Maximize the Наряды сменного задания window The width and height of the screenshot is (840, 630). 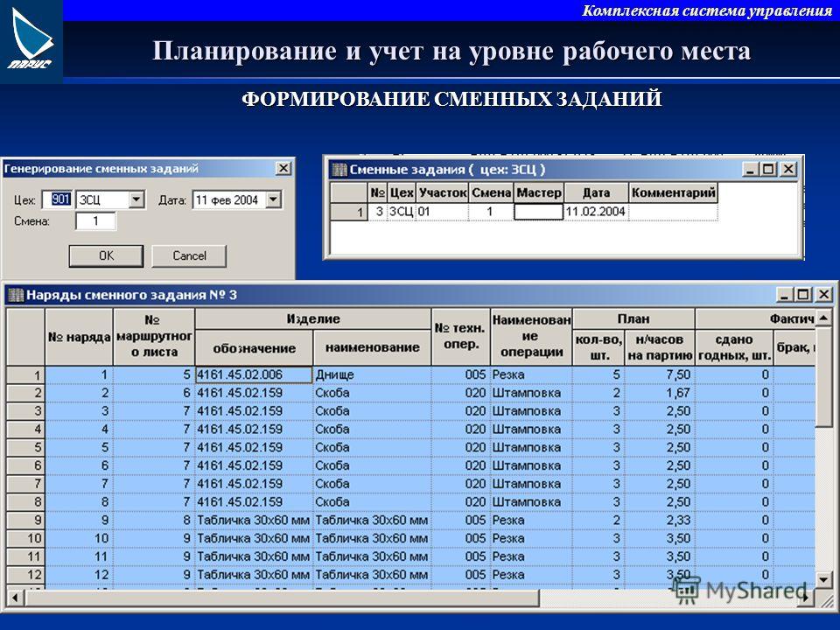pyautogui.click(x=803, y=294)
